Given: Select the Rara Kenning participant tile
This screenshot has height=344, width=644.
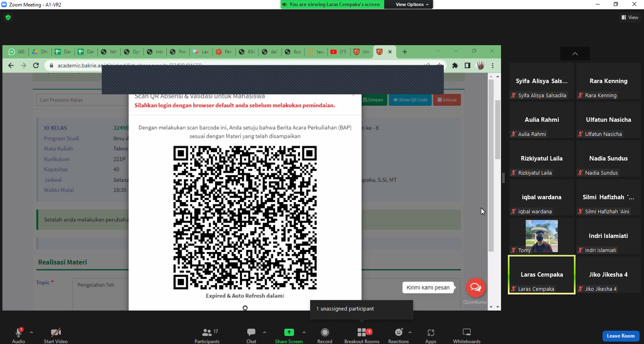Looking at the screenshot, I should [x=609, y=81].
